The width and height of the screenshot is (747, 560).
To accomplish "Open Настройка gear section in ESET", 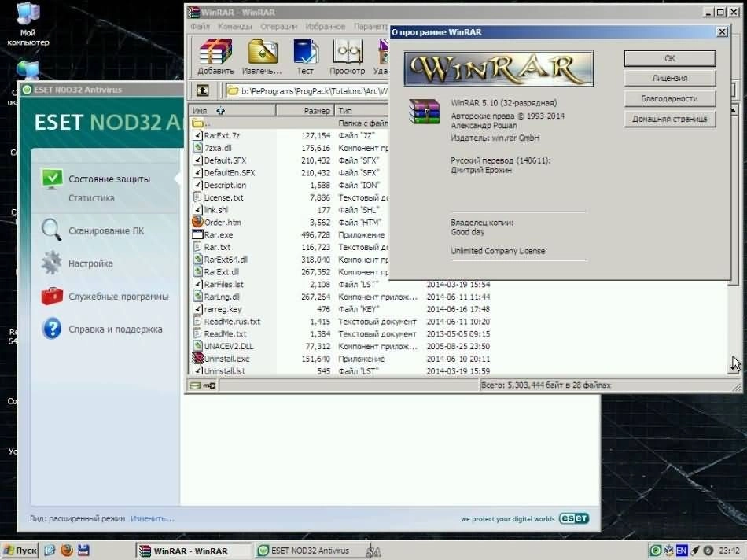I will click(51, 263).
